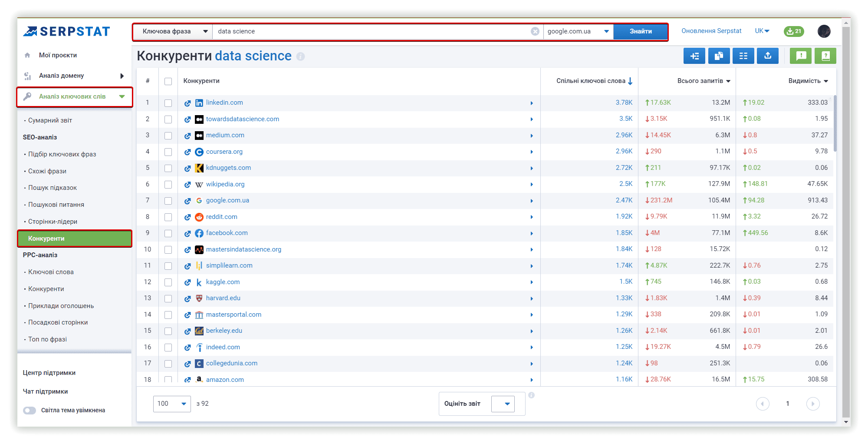Open the 100 rows-per-page dropdown
The image size is (868, 444).
point(172,404)
